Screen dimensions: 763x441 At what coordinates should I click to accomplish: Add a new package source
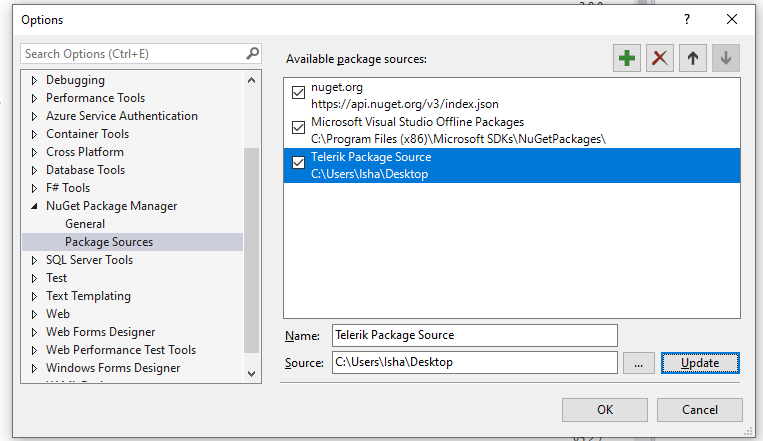click(x=627, y=58)
